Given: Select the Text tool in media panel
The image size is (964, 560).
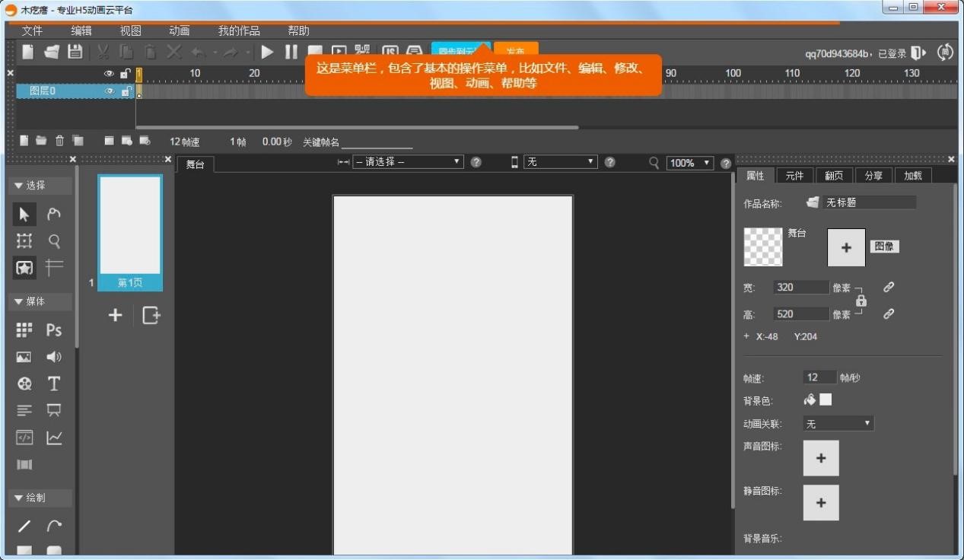Looking at the screenshot, I should [54, 383].
